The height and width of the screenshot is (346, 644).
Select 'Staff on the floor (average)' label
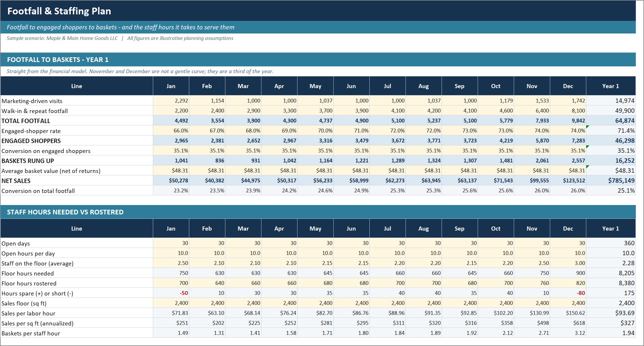(x=37, y=263)
